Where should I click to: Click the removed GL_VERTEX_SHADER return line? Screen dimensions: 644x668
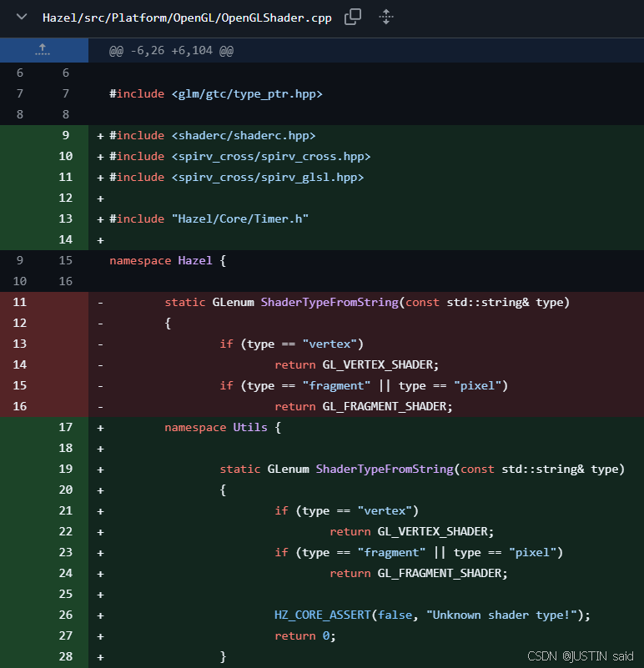pos(356,364)
